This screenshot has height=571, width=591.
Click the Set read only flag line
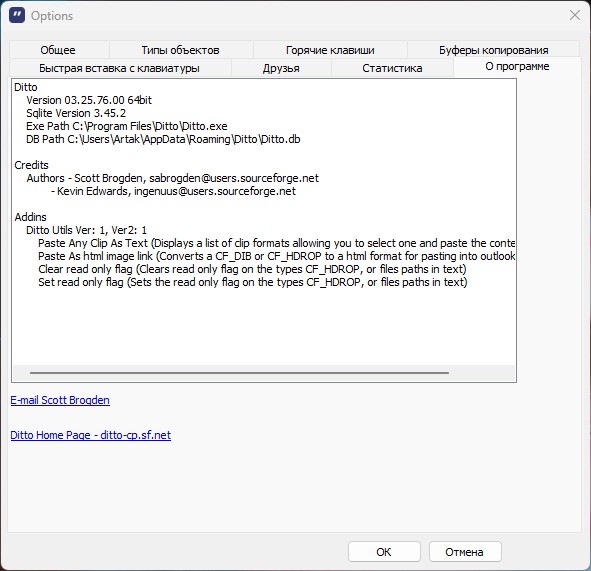click(253, 282)
